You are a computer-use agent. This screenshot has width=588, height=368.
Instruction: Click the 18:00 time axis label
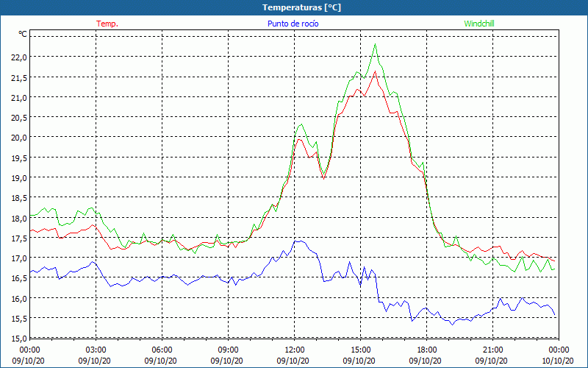click(427, 350)
